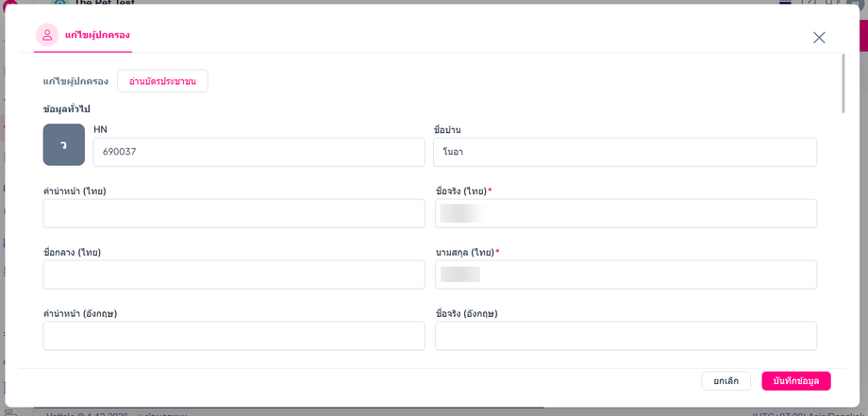
Task: Click the อ่านบัตรประชาชน button
Action: point(162,81)
